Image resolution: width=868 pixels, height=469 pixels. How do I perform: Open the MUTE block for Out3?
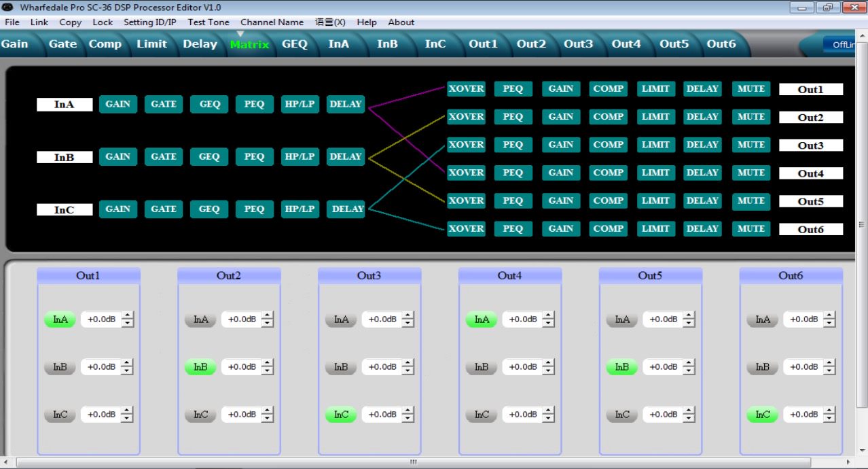[x=751, y=145]
